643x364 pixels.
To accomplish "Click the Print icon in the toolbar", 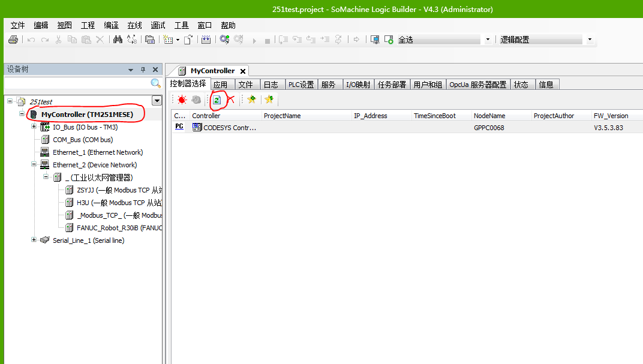I will [x=13, y=40].
